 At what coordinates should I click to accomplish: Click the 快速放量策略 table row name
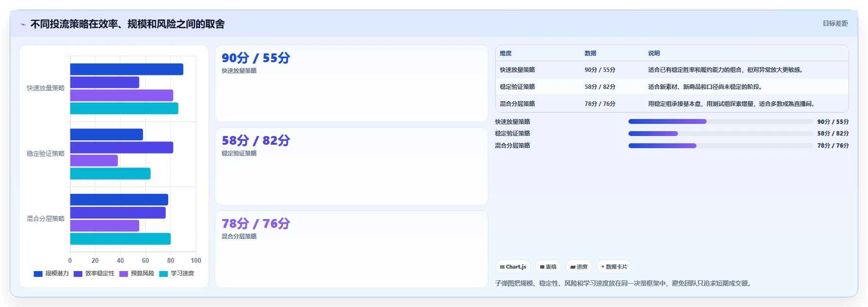tap(517, 70)
